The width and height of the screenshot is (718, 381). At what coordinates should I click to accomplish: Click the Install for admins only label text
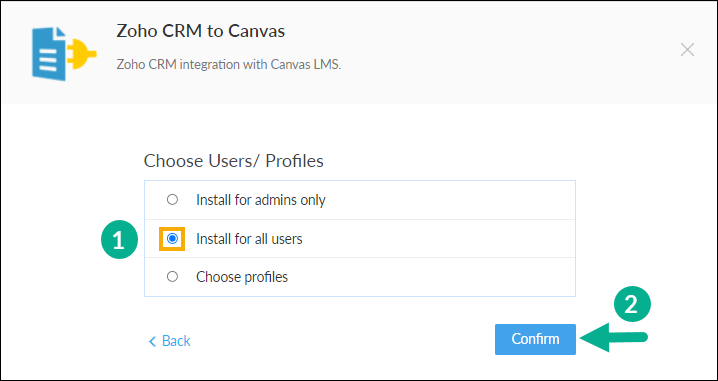tap(261, 200)
